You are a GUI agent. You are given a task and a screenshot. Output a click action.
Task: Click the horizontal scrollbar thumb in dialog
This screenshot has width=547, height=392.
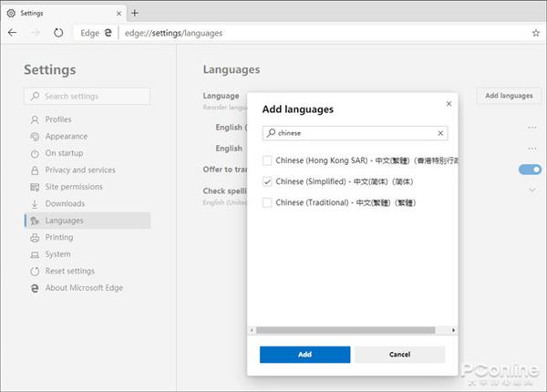tap(346, 330)
